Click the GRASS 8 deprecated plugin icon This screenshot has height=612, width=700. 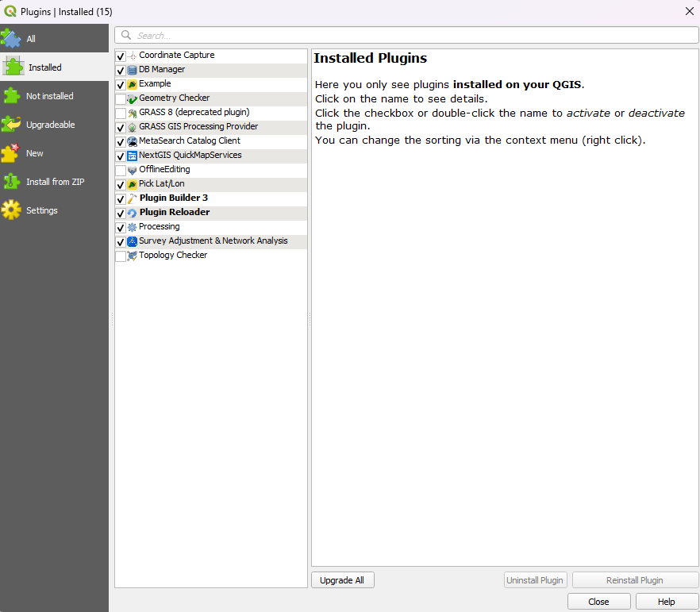(132, 113)
